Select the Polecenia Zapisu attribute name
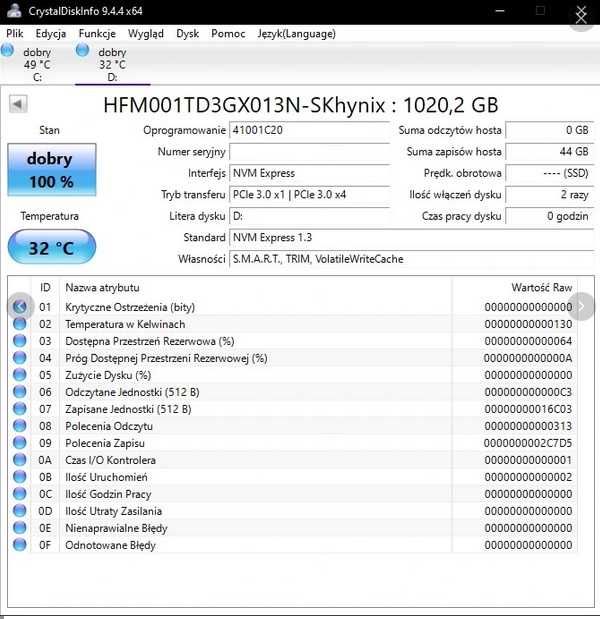600x619 pixels. click(x=105, y=443)
